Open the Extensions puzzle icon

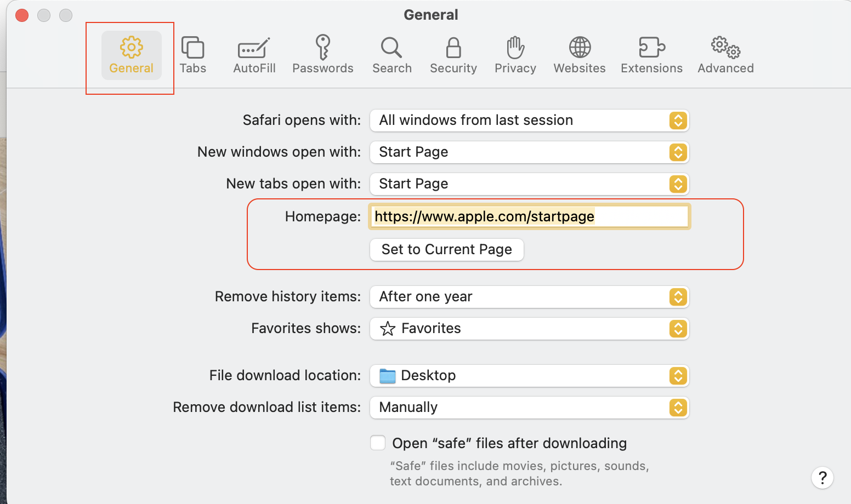point(651,55)
